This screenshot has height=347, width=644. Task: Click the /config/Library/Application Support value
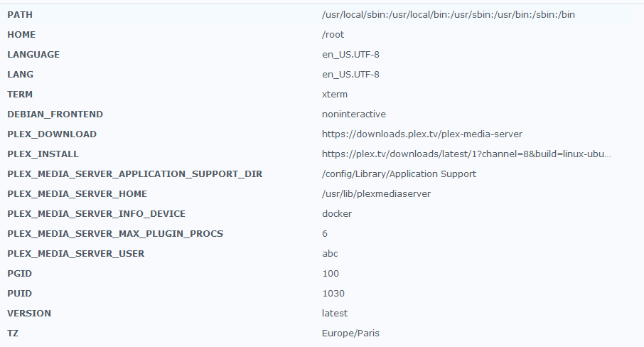pyautogui.click(x=399, y=174)
